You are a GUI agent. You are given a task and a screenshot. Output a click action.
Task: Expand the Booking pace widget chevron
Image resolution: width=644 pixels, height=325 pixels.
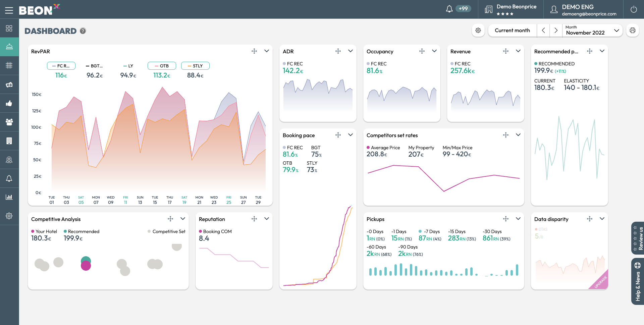tap(351, 135)
